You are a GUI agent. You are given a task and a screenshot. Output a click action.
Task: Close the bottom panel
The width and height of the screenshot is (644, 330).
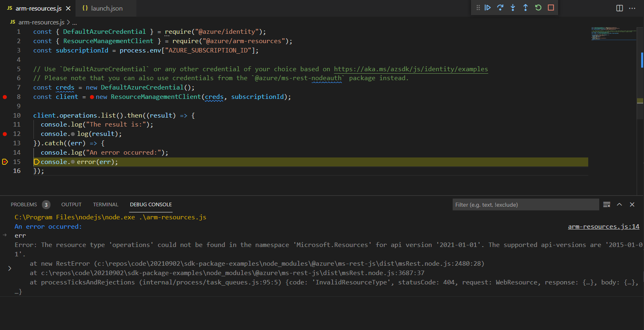[x=632, y=205]
